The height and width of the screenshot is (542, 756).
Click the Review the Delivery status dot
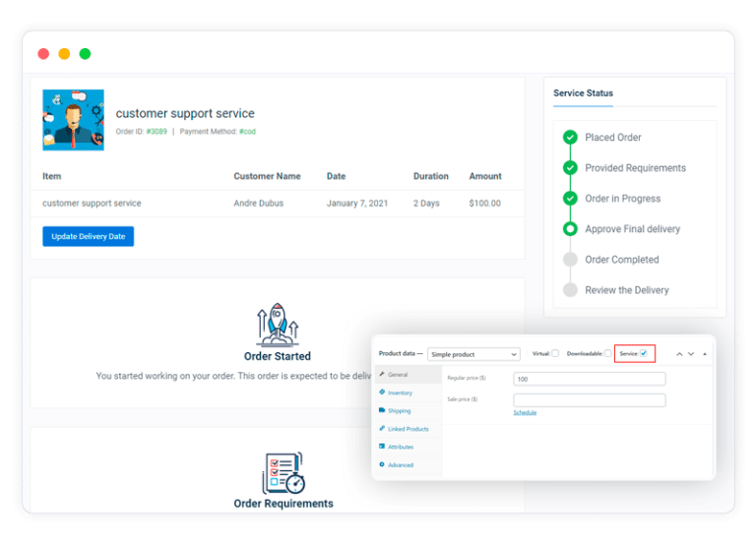[x=570, y=290]
